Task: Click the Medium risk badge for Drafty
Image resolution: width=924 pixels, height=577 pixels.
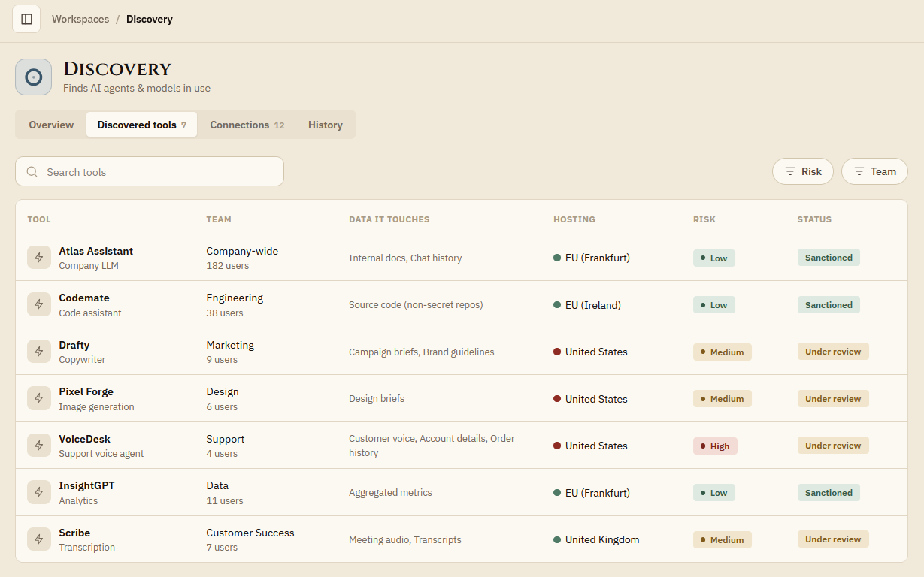Action: (723, 352)
